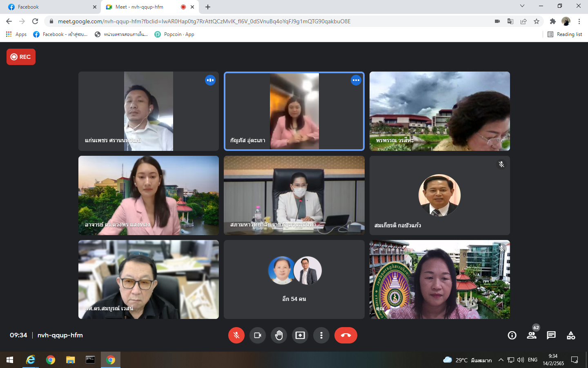Click the red REC recording button

coord(21,57)
